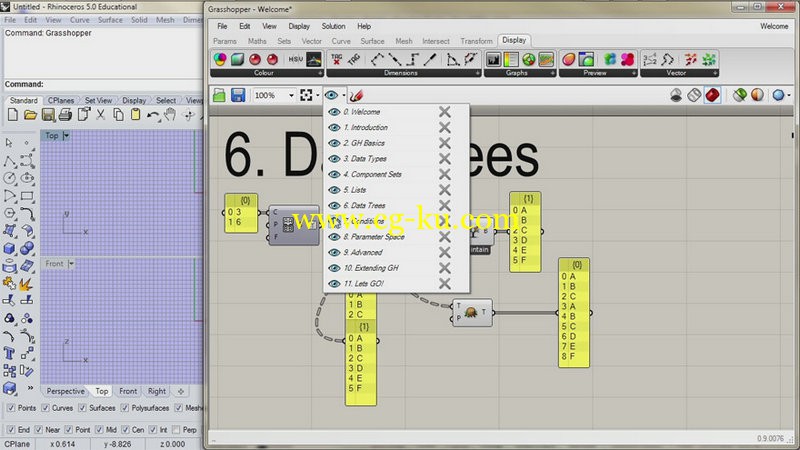Click the no-preview mode icon

point(676,95)
